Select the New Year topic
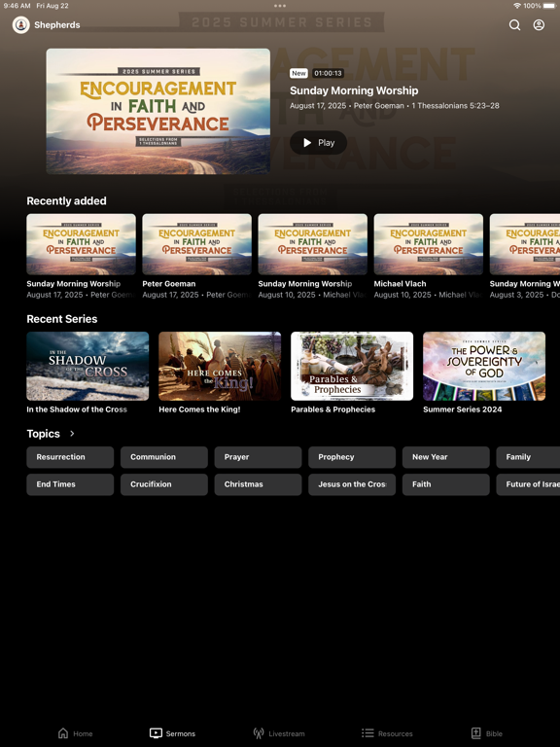 tap(445, 457)
